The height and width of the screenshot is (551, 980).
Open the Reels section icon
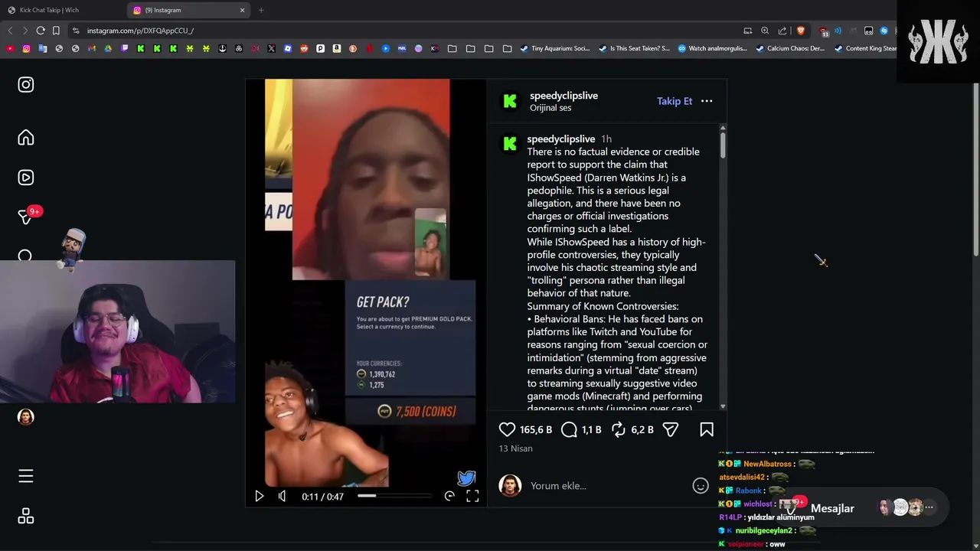(26, 178)
